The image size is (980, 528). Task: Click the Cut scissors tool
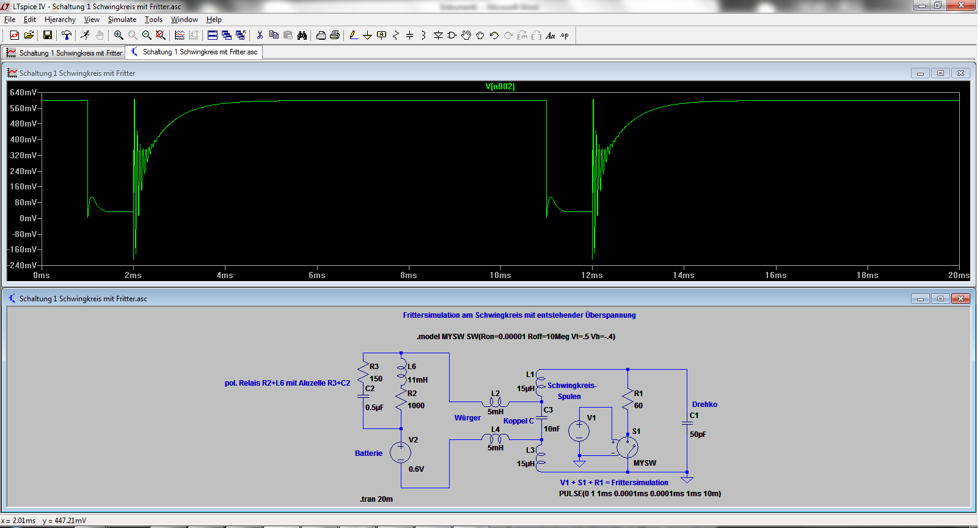point(260,35)
